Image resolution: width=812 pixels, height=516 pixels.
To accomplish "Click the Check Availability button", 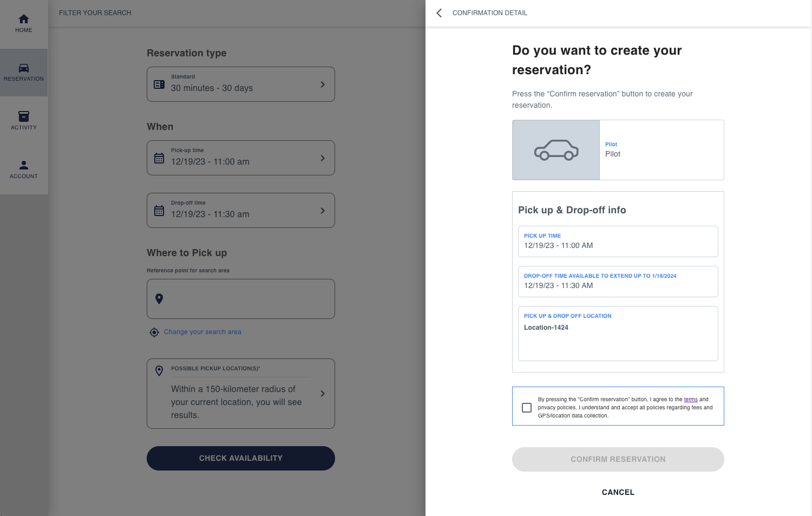I will tap(241, 458).
